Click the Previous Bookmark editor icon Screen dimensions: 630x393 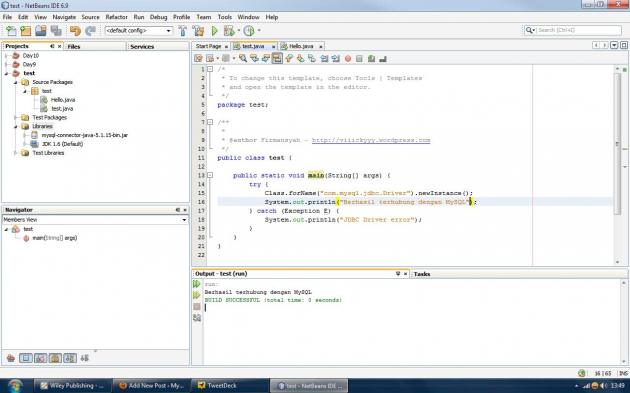(x=289, y=59)
